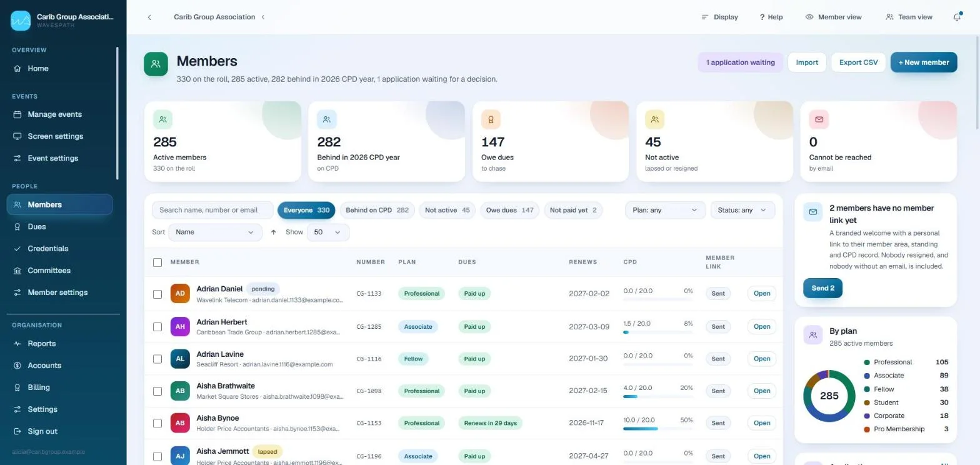Viewport: 980px width, 465px height.
Task: Go to Credentials in the sidebar
Action: pos(60,249)
